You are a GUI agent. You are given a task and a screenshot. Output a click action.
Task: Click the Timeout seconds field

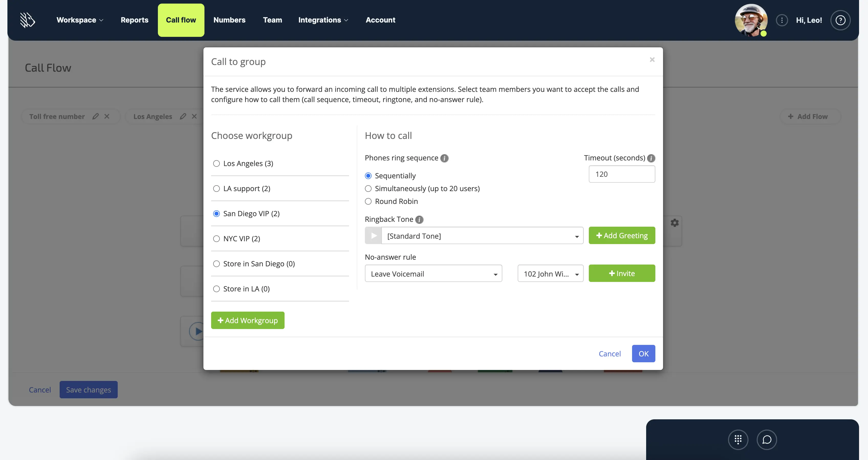[x=622, y=174]
